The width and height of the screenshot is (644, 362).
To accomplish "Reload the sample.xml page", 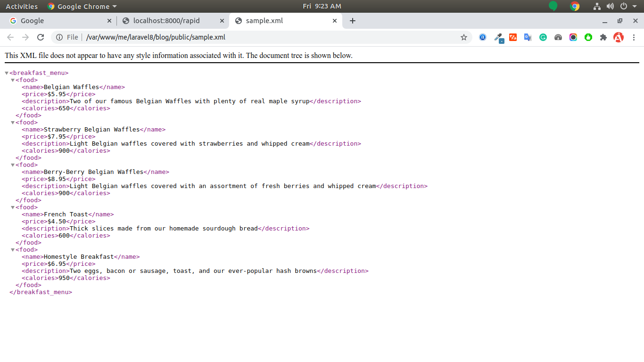I will 41,37.
